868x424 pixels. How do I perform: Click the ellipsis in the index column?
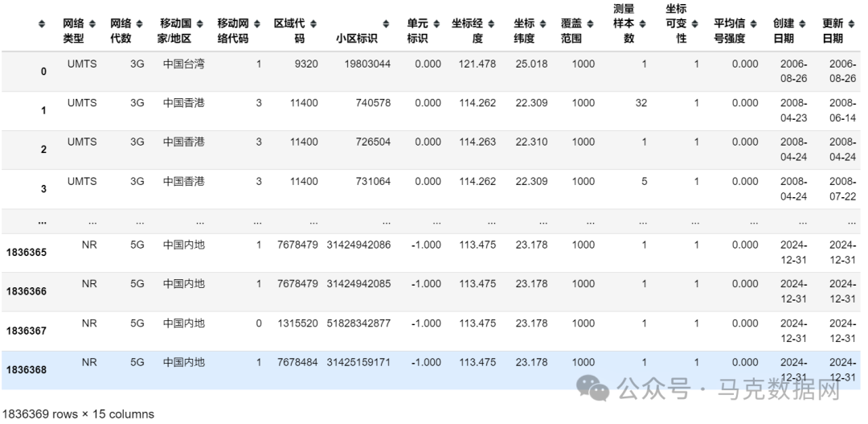(42, 222)
